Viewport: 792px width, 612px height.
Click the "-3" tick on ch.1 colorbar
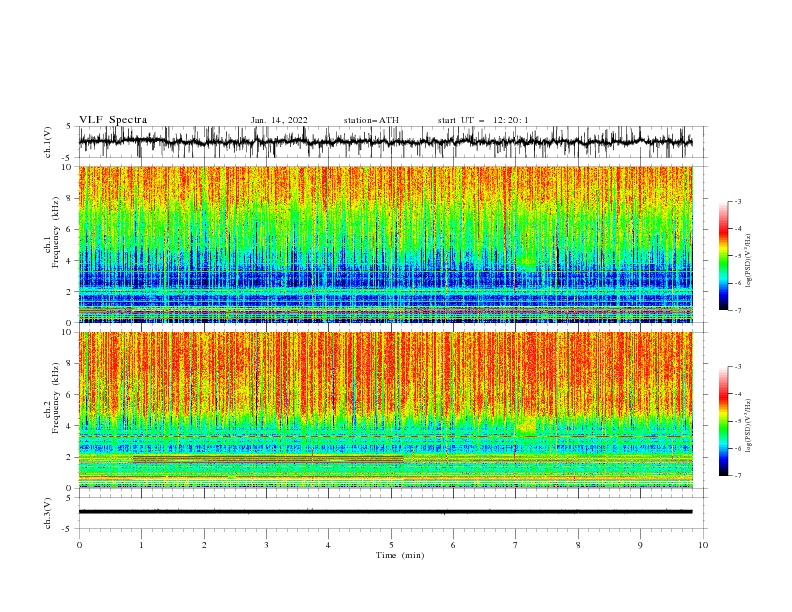(737, 201)
